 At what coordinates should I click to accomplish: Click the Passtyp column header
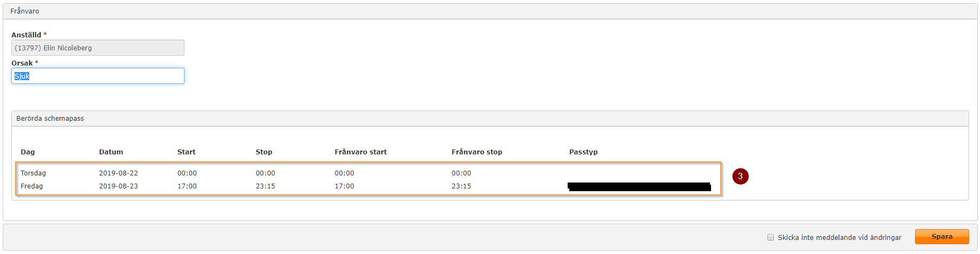click(x=583, y=152)
